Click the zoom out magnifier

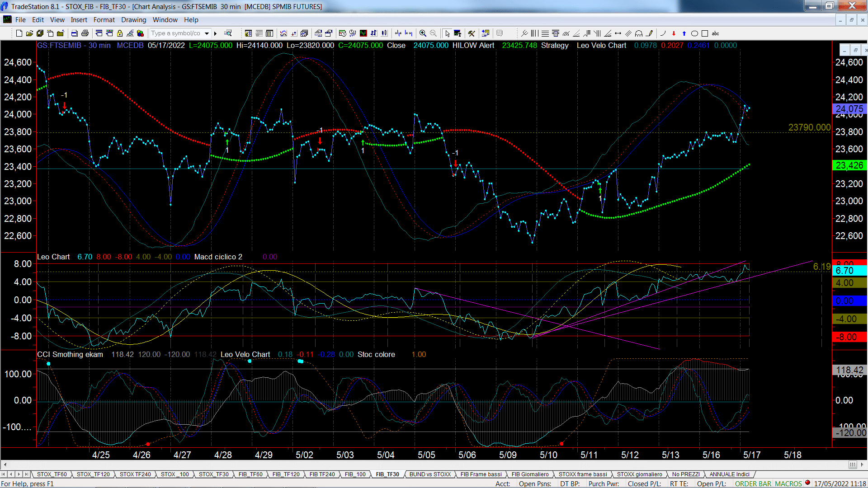pos(433,33)
